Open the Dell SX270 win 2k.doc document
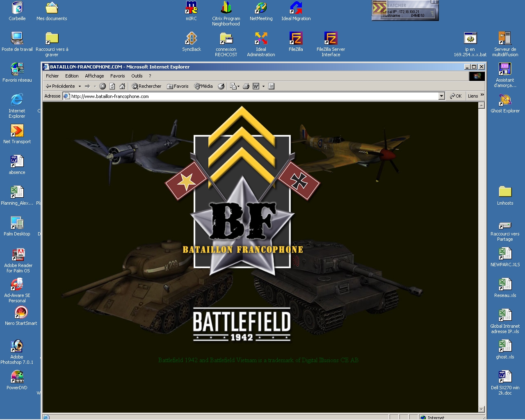 coord(505,383)
